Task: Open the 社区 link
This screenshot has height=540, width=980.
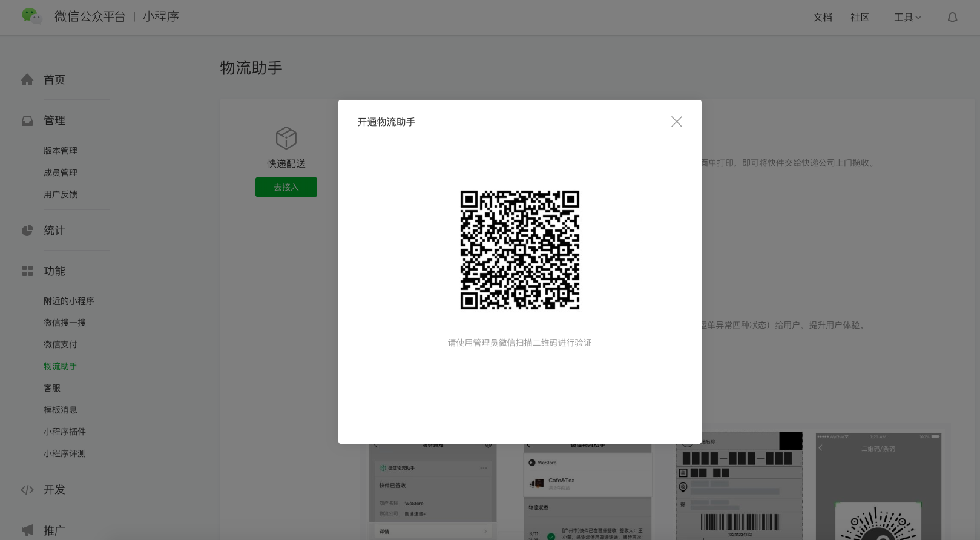Action: coord(860,18)
